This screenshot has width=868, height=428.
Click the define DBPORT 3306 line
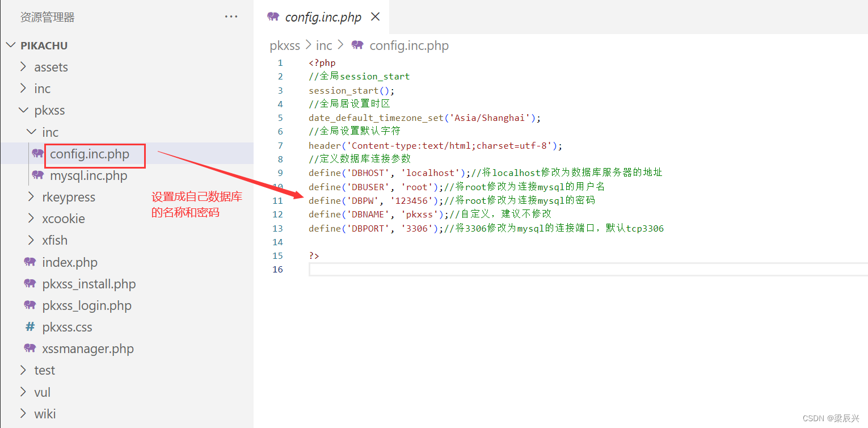(486, 228)
